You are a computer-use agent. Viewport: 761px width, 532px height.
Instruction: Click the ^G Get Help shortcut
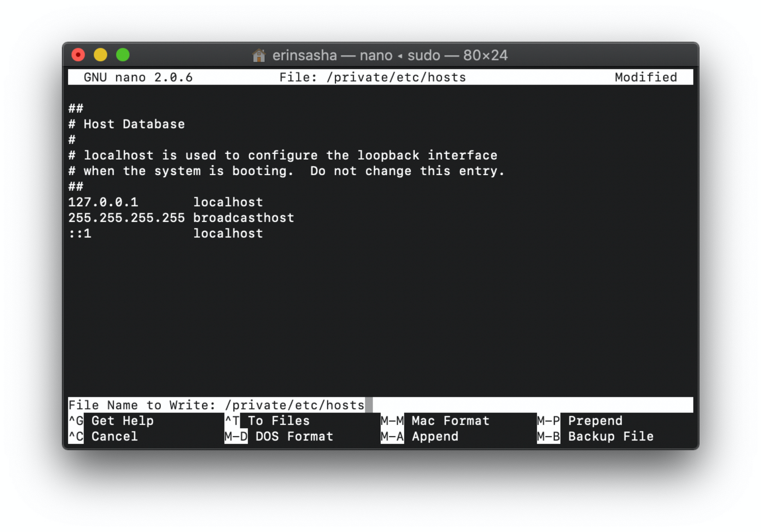tap(111, 421)
